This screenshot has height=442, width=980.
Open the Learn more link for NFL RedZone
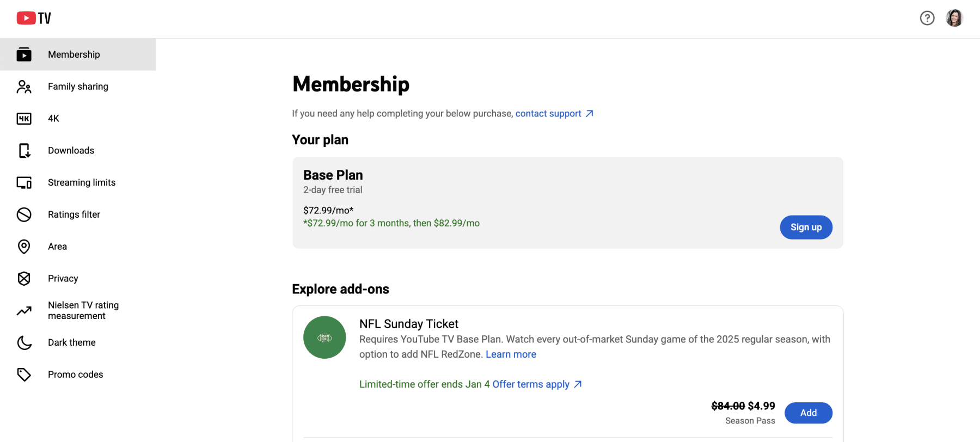pos(511,354)
